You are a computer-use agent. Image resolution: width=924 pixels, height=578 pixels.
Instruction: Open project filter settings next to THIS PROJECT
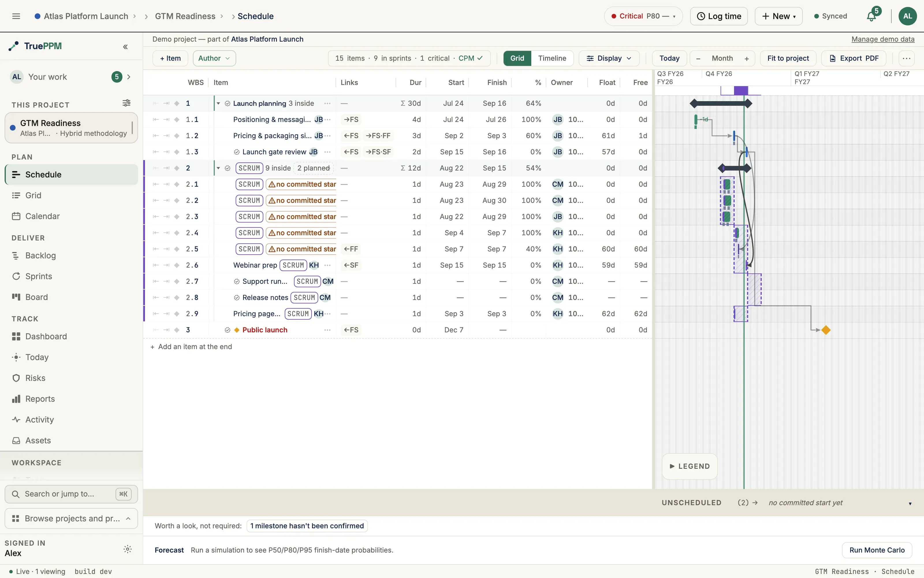(126, 103)
